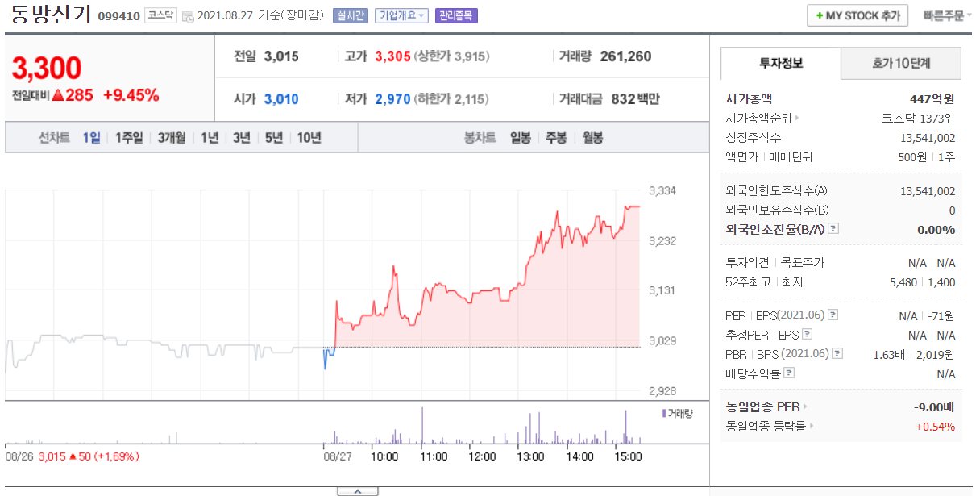Click the 거래량 value 261,260

625,56
